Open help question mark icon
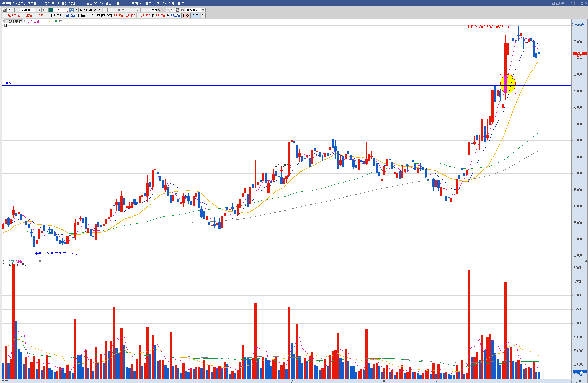Viewport: 588px width, 383px height. tap(571, 3)
